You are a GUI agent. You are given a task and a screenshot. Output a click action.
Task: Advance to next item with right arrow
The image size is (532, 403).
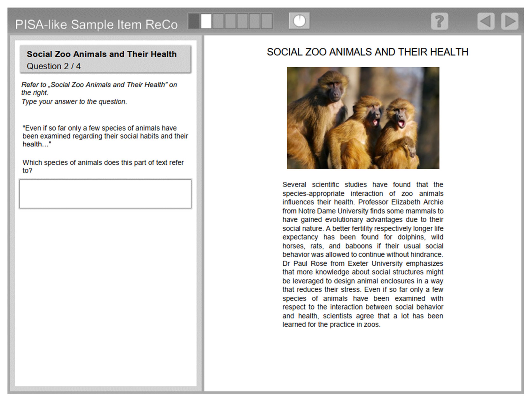[x=509, y=21]
